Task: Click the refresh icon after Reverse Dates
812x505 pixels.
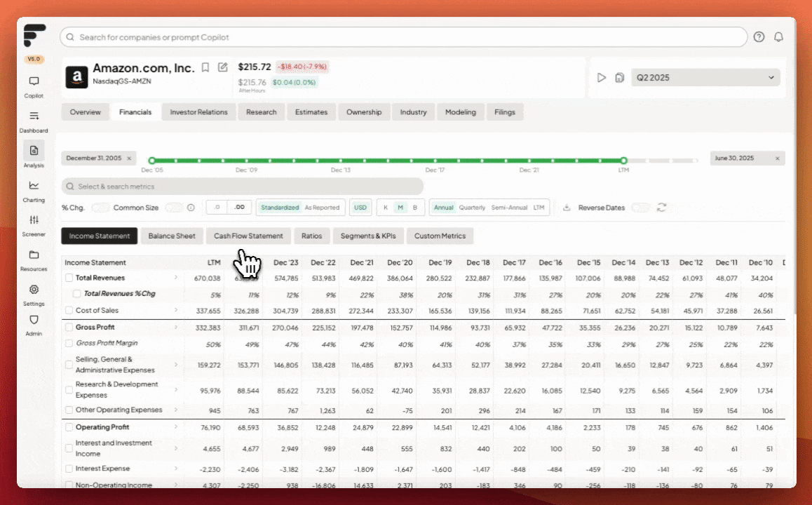Action: pos(661,208)
